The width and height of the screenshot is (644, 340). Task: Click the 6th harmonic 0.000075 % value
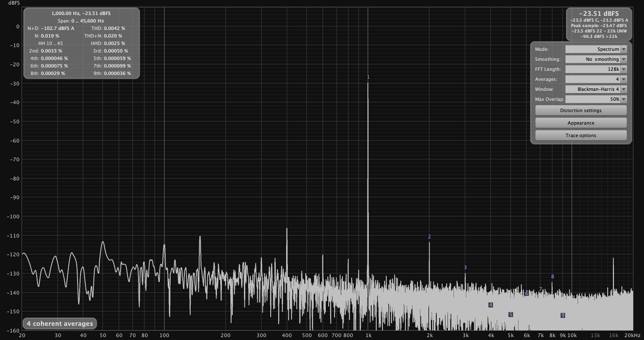coord(54,66)
